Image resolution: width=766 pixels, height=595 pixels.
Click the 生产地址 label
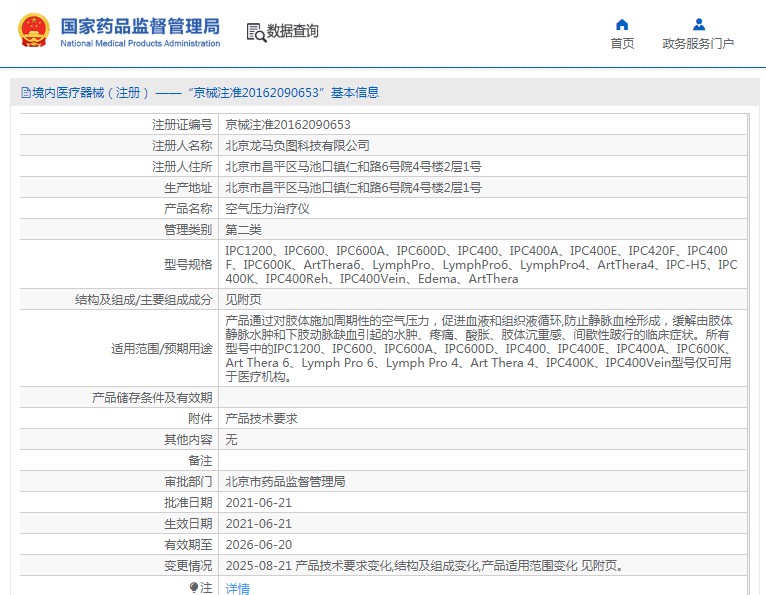pos(188,188)
